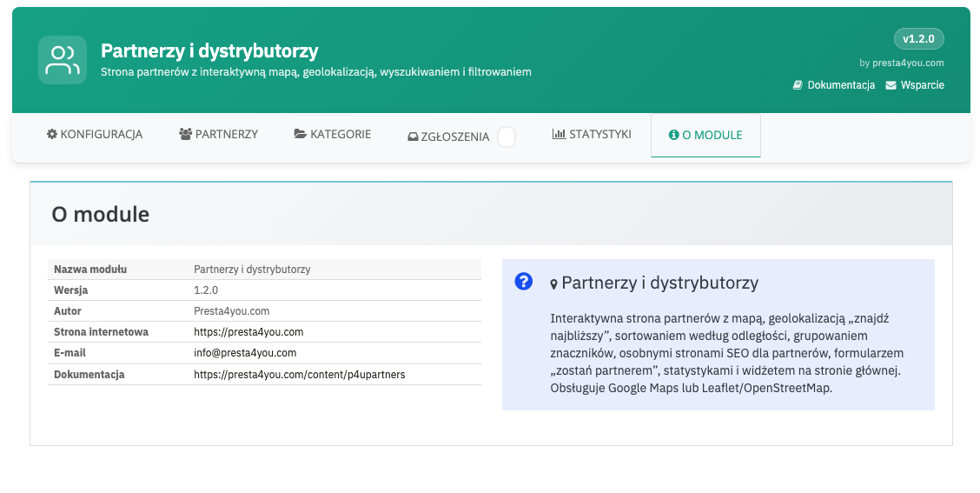Select the O module tab
This screenshot has height=493, width=980.
[x=705, y=135]
